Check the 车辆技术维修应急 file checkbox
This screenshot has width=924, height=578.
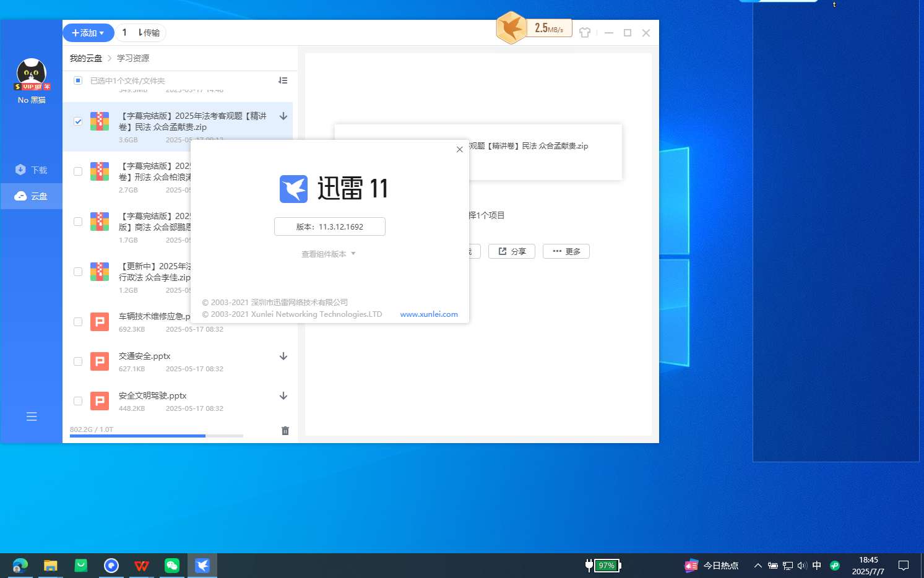[78, 322]
